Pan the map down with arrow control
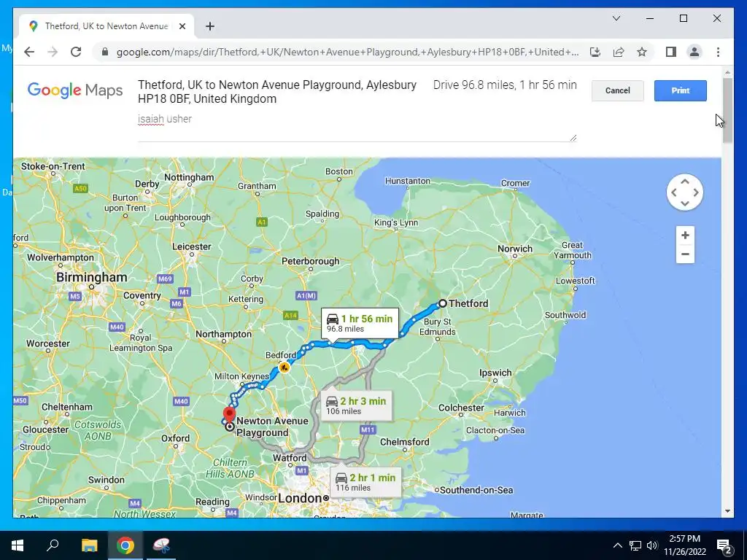The image size is (747, 560). tap(684, 203)
